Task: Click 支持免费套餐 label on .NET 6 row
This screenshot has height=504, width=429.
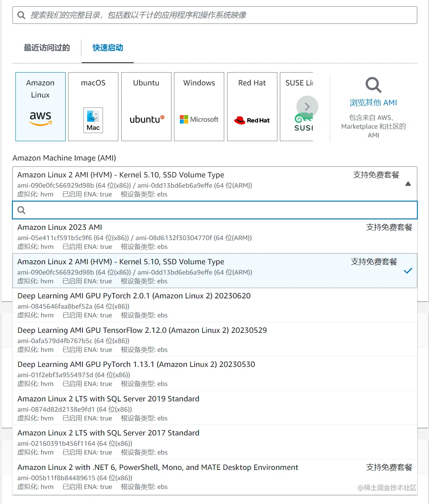Action: [x=389, y=467]
